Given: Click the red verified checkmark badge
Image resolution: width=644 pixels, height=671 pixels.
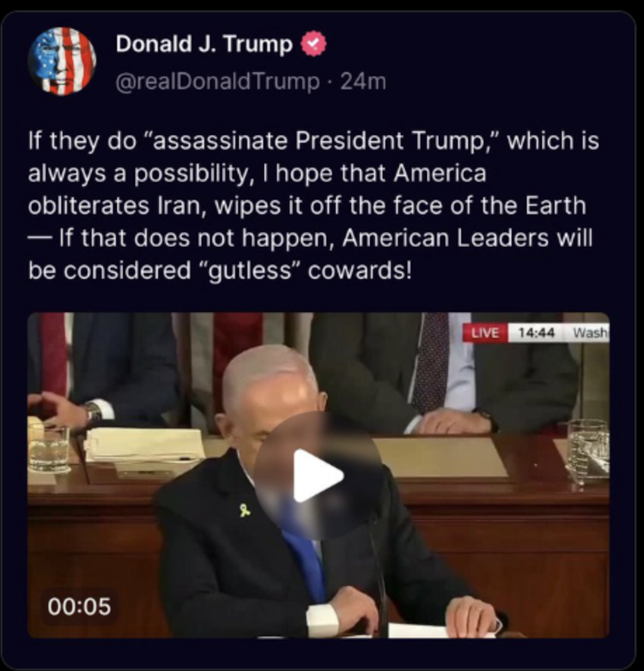Looking at the screenshot, I should pos(313,44).
